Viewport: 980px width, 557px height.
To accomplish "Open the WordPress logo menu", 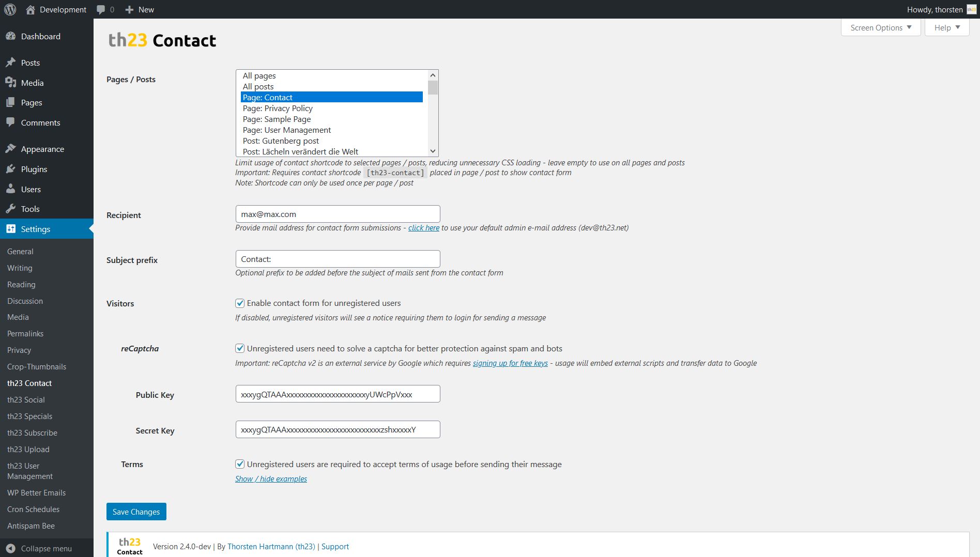I will [x=10, y=9].
